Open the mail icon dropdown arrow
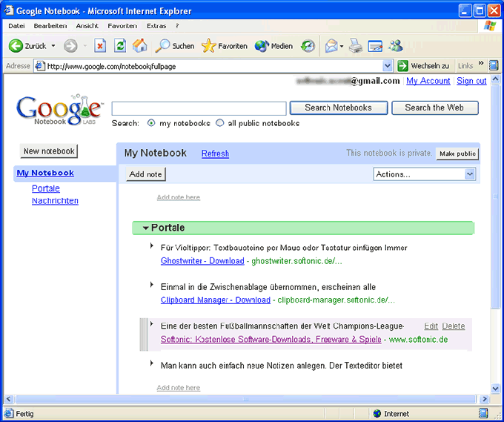 coord(342,46)
